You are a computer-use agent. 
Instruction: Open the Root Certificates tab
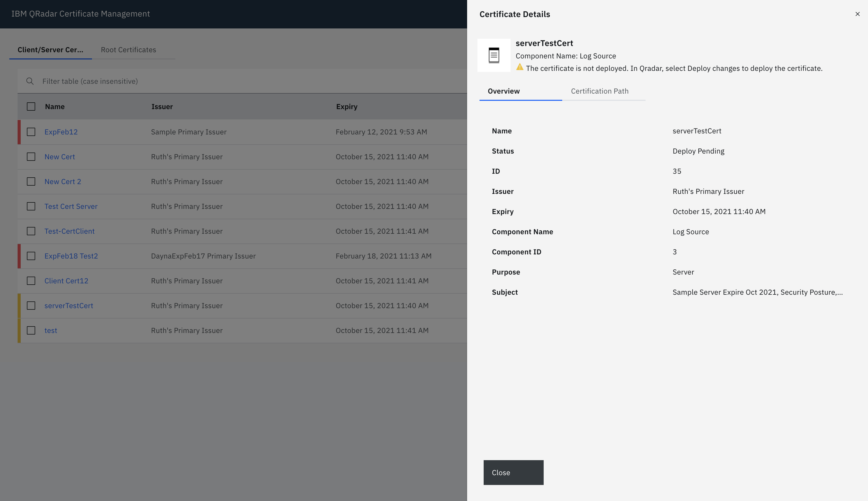coord(128,50)
